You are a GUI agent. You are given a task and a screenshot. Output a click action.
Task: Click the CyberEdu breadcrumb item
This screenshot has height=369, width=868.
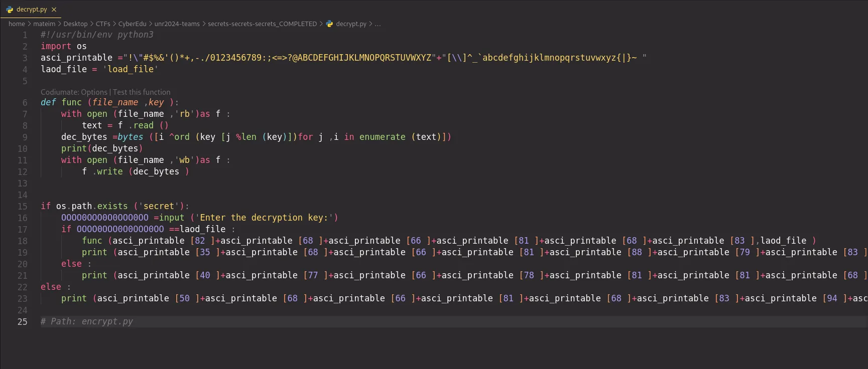(132, 24)
